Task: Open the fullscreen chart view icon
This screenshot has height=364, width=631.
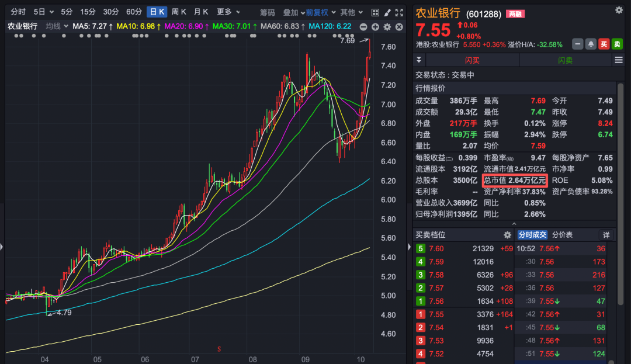Action: pyautogui.click(x=399, y=12)
